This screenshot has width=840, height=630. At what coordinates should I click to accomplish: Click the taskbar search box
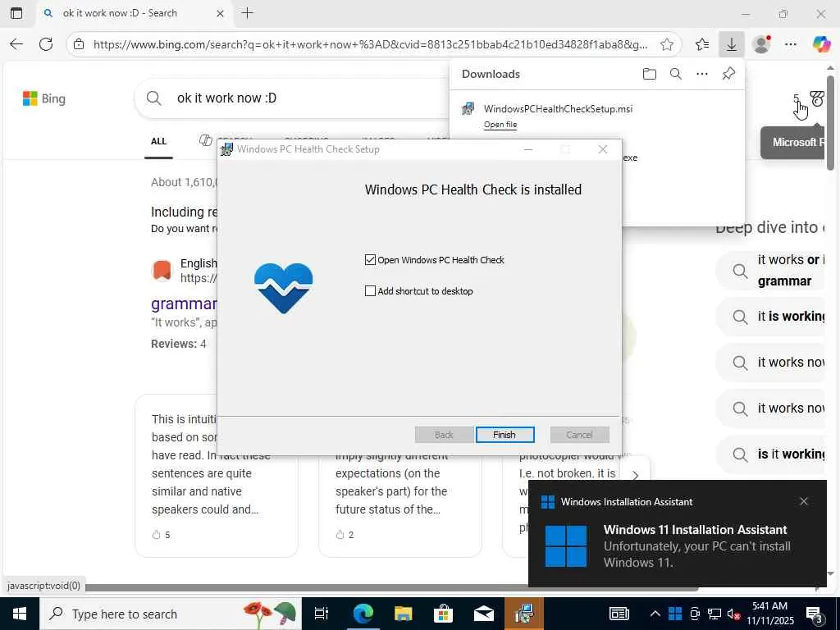[x=171, y=614]
